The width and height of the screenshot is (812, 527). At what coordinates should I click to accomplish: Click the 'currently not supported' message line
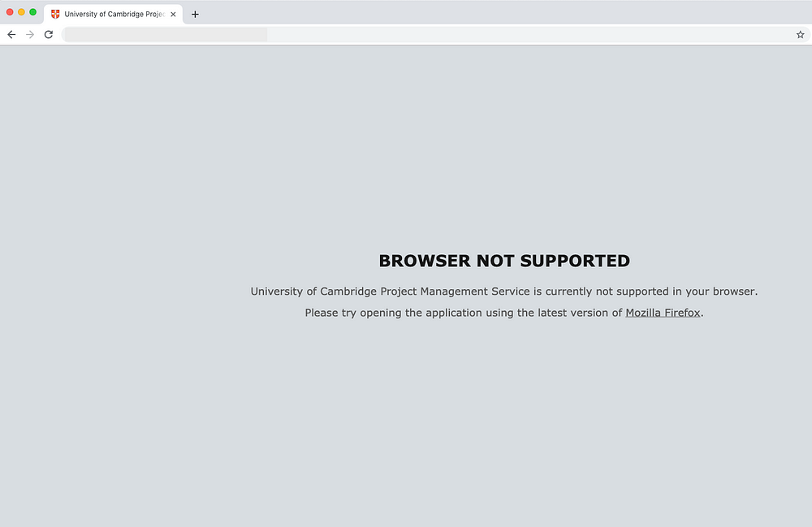coord(504,292)
